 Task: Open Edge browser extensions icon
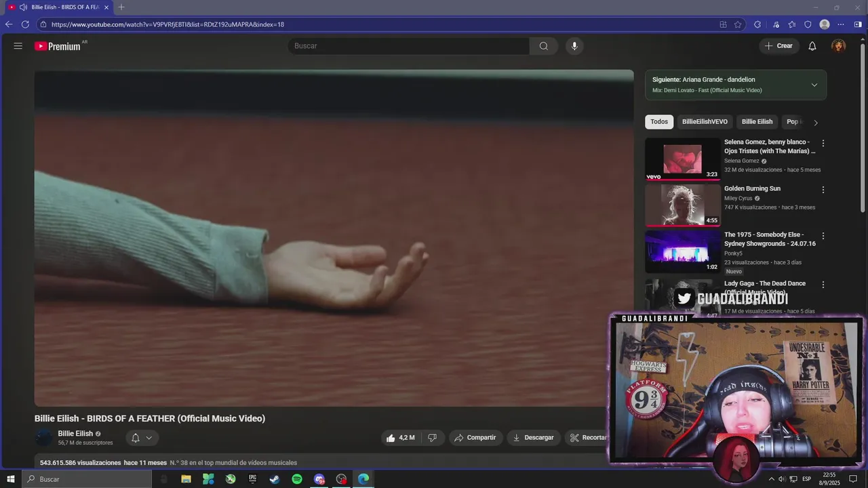(757, 24)
